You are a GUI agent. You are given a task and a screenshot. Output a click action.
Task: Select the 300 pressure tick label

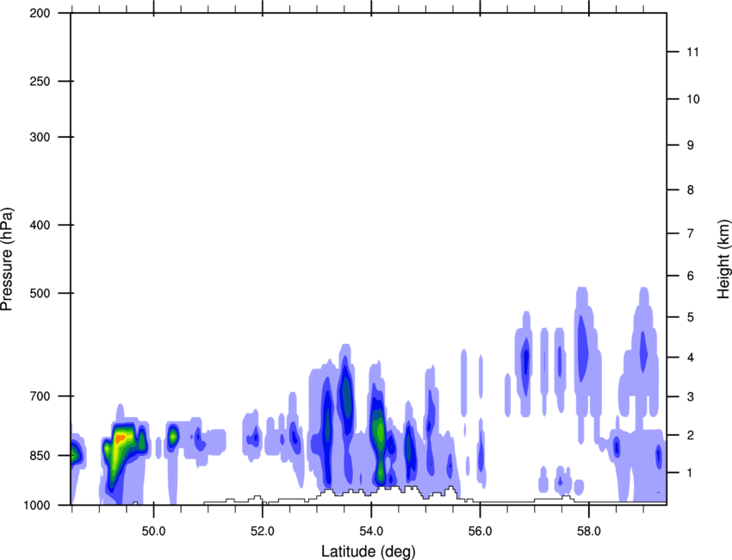point(40,137)
